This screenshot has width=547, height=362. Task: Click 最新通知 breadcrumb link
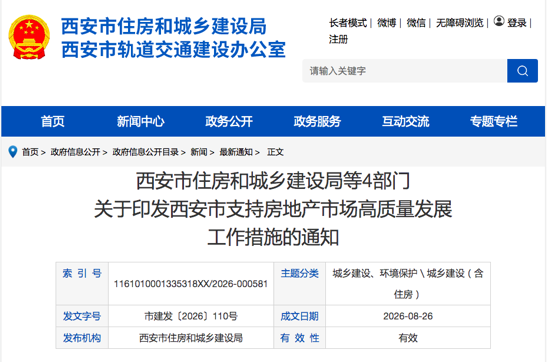pos(236,152)
